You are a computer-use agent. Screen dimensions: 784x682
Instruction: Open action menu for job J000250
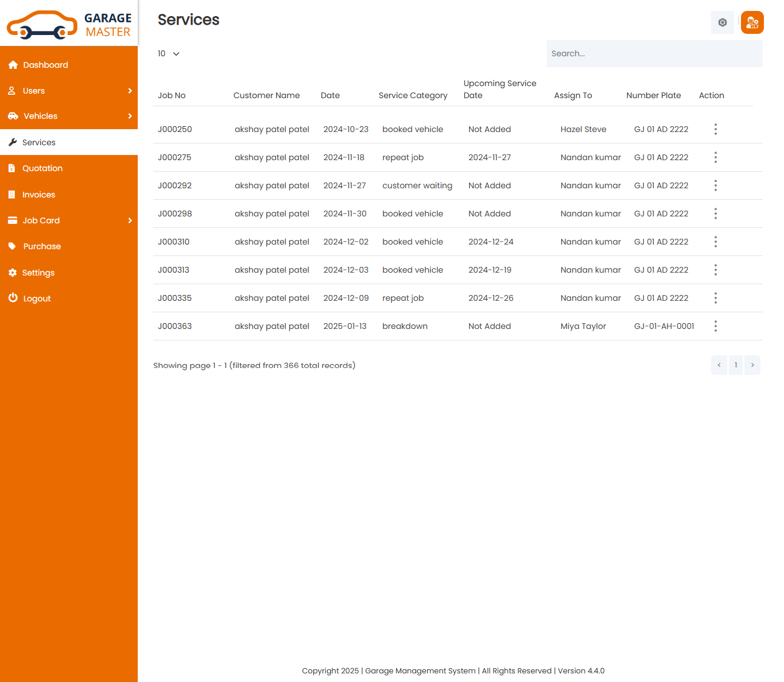click(x=715, y=129)
